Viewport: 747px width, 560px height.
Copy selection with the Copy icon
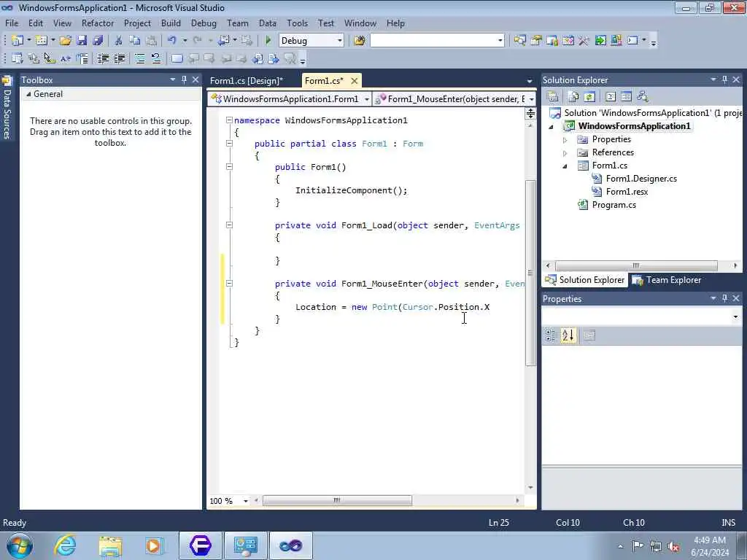coord(135,41)
